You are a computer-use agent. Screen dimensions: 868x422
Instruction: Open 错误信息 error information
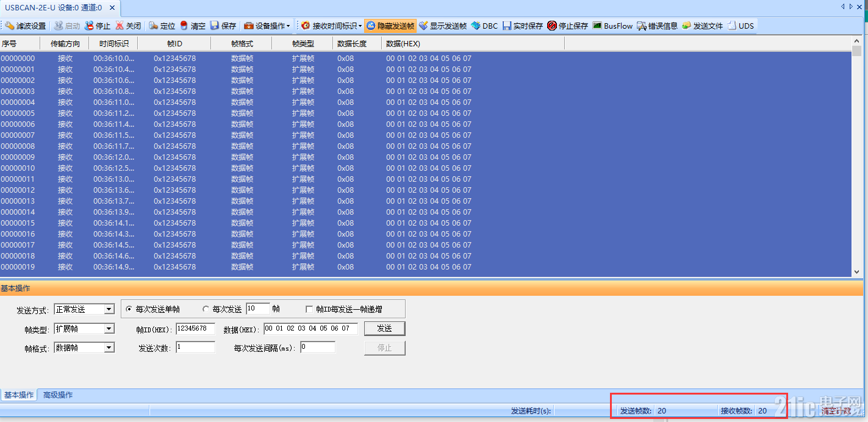(657, 26)
